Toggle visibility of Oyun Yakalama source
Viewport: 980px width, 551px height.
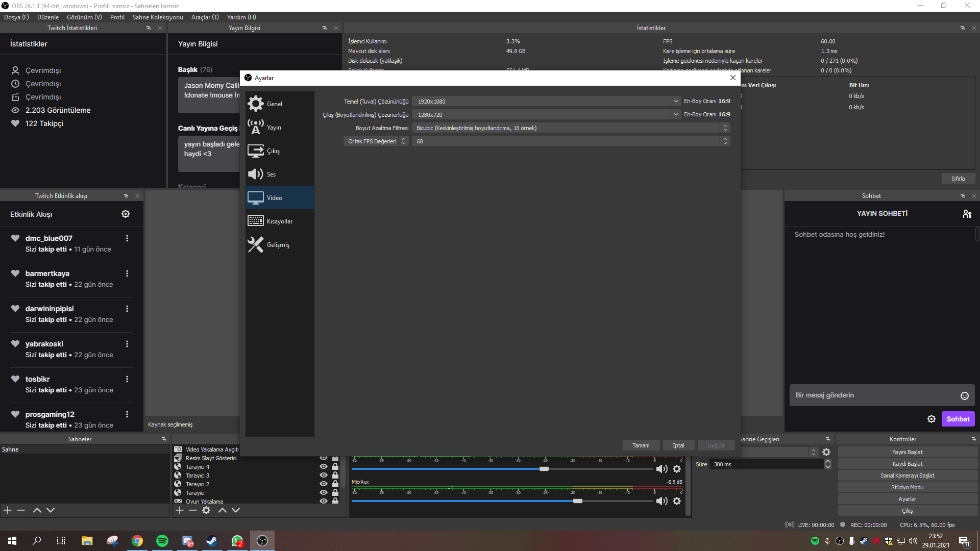pos(324,501)
